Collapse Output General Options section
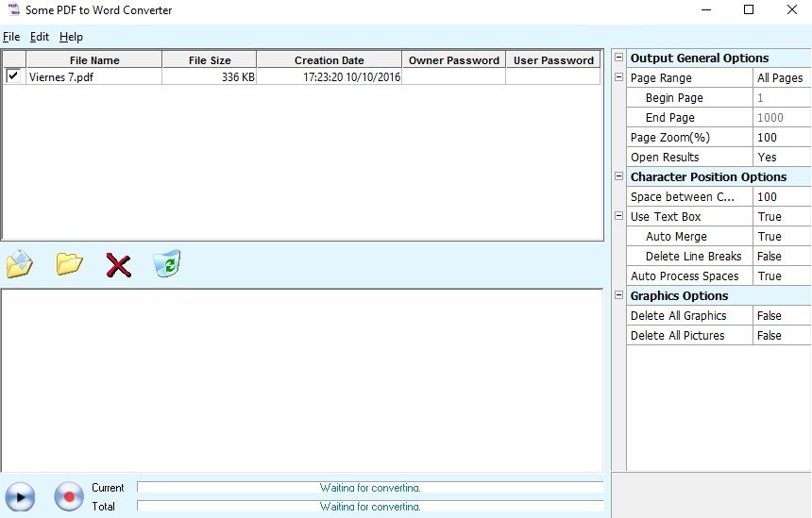The height and width of the screenshot is (518, 812). tap(618, 58)
